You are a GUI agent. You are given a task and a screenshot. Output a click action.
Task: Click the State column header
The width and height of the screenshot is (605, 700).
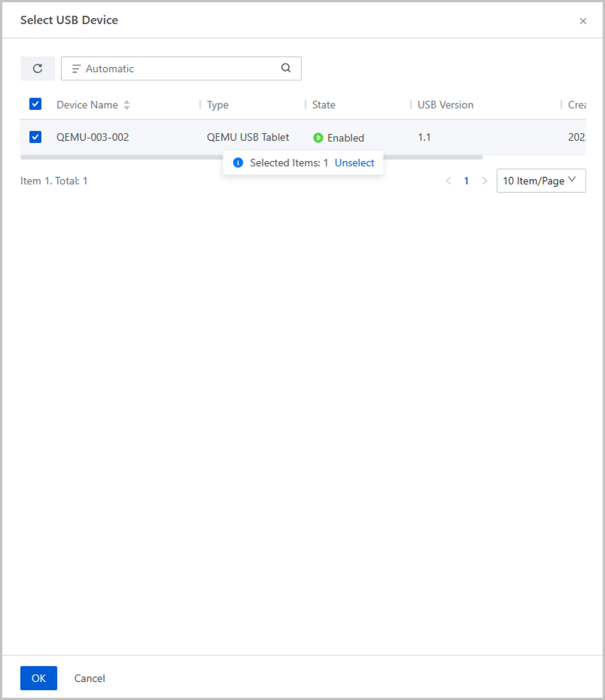324,105
